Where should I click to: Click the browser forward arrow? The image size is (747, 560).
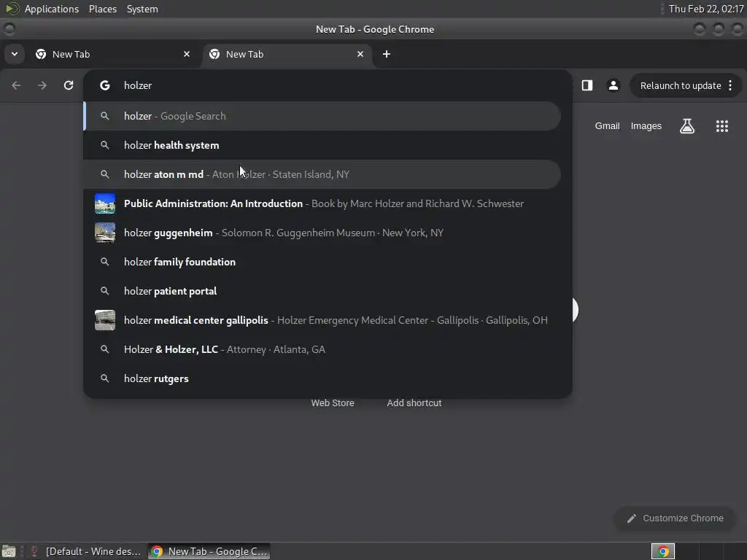[x=42, y=85]
